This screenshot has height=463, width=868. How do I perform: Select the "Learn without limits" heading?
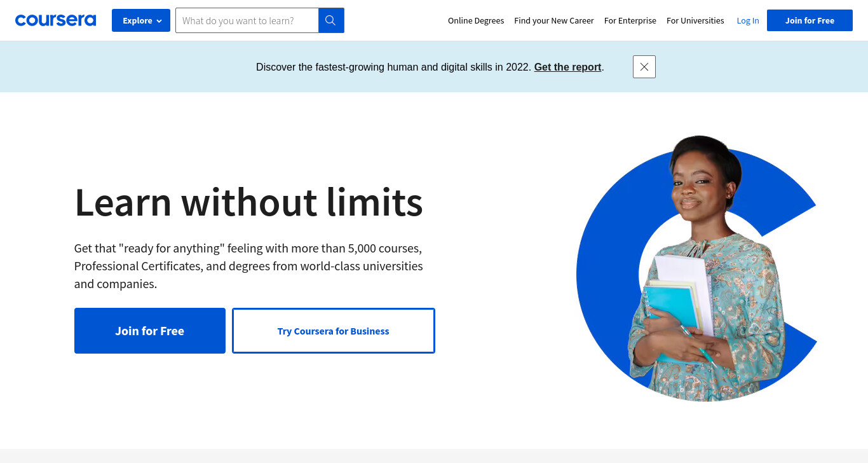(248, 202)
